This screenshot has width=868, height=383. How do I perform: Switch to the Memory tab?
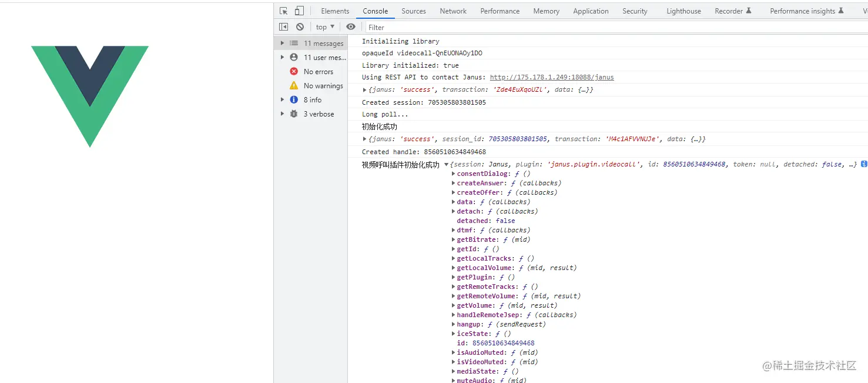pos(546,11)
